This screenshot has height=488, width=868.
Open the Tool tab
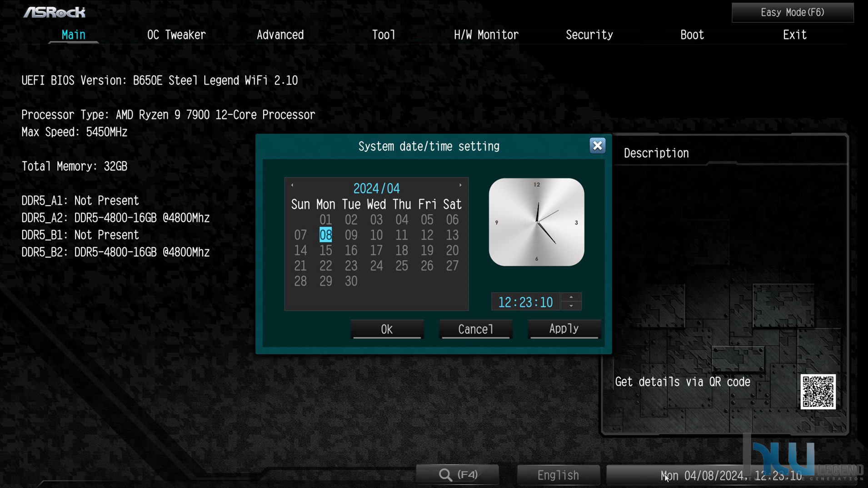tap(384, 35)
